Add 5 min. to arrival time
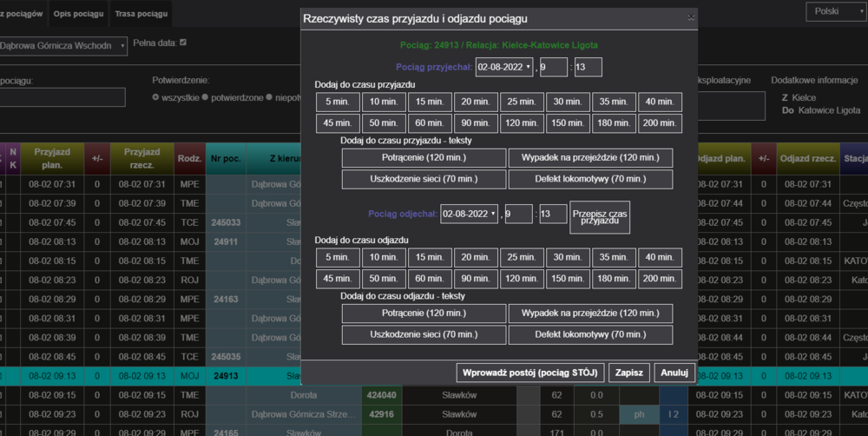Viewport: 868px width, 436px height. click(x=335, y=102)
